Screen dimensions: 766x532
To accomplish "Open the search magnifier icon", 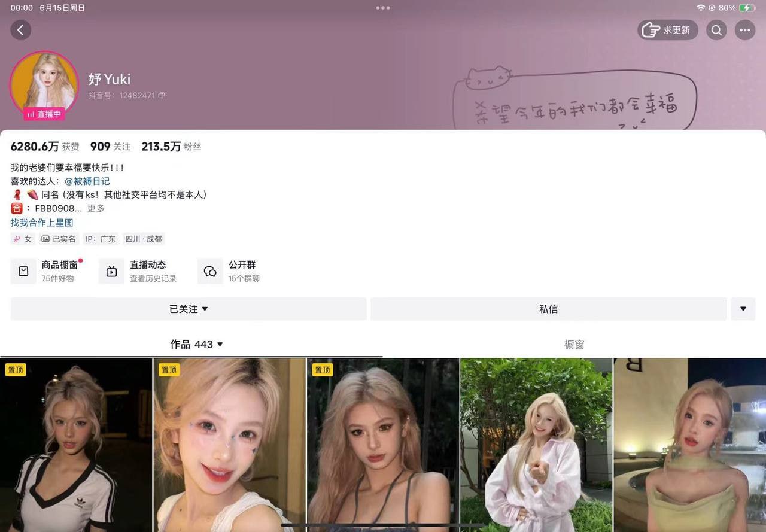I will 716,30.
